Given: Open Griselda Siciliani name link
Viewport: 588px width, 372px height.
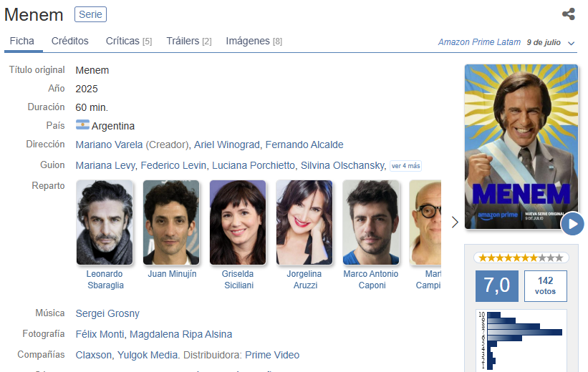Looking at the screenshot, I should click(238, 280).
